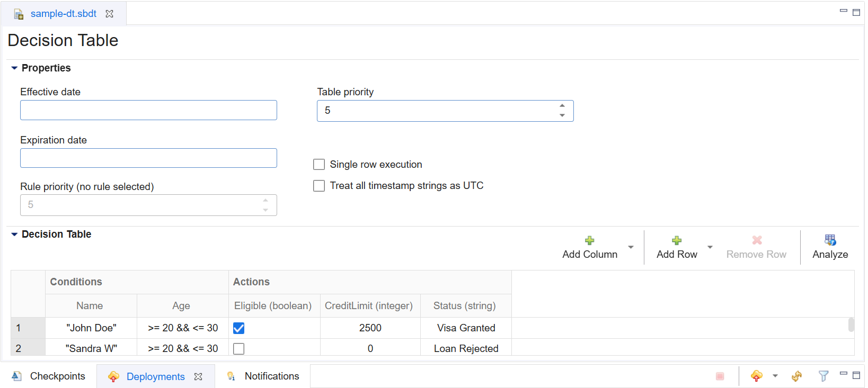Click the stop icon in the Deployments toolbar
Viewport: 868px width, 388px height.
point(720,376)
